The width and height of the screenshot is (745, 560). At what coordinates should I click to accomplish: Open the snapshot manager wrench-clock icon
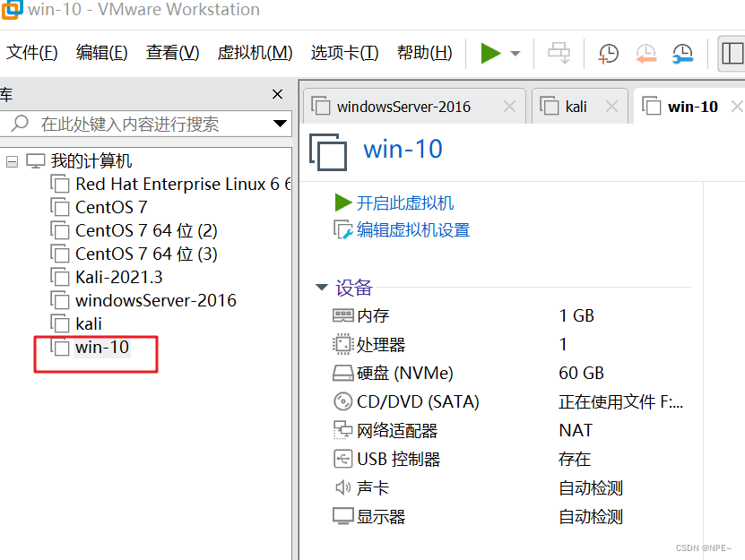point(683,53)
